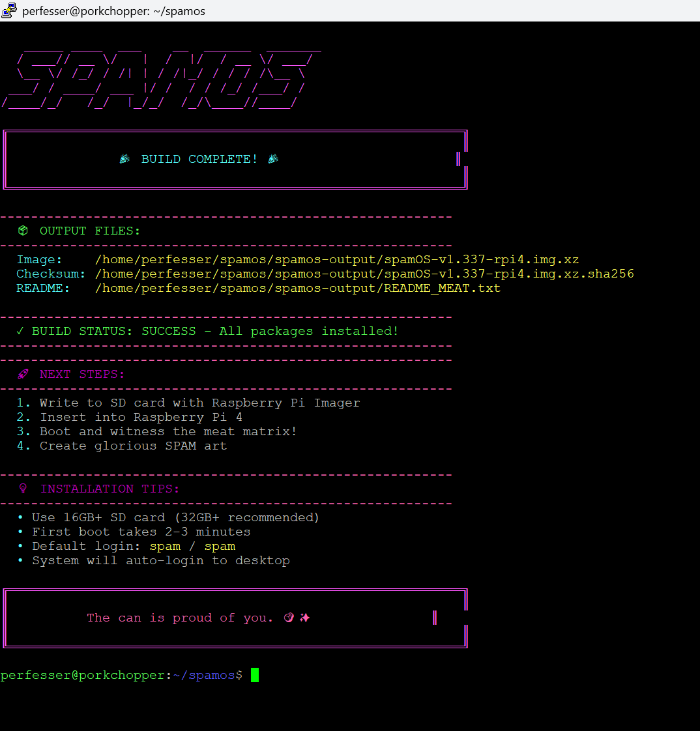Click the party popper right of BUILD COMPLETE
The image size is (700, 731).
click(x=273, y=159)
